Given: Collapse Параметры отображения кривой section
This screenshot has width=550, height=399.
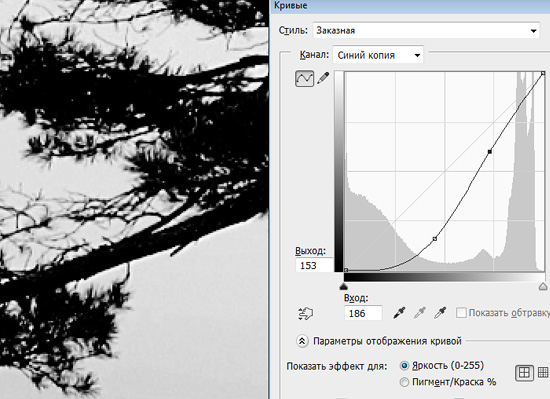Looking at the screenshot, I should [302, 341].
